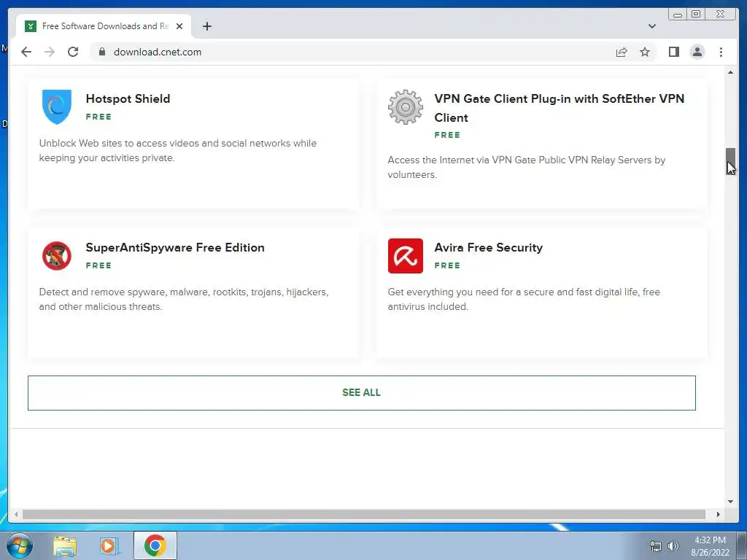Viewport: 747px width, 560px height.
Task: Open VPN Gate Client Plug-in title link
Action: 560,108
